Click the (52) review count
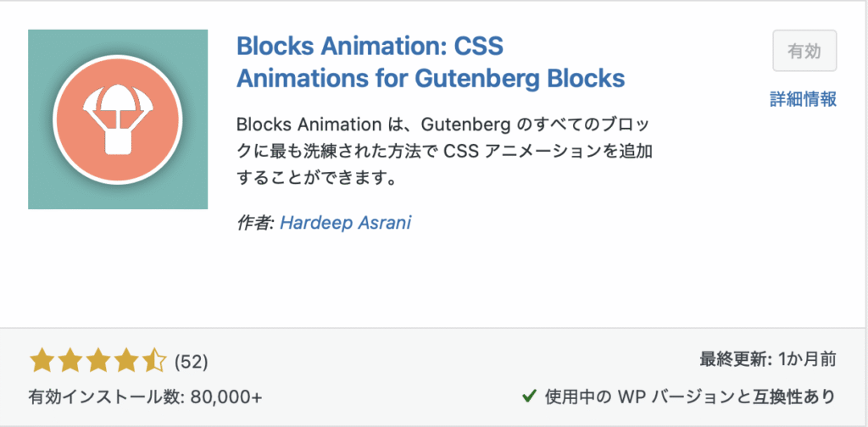The height and width of the screenshot is (427, 868). tap(191, 362)
